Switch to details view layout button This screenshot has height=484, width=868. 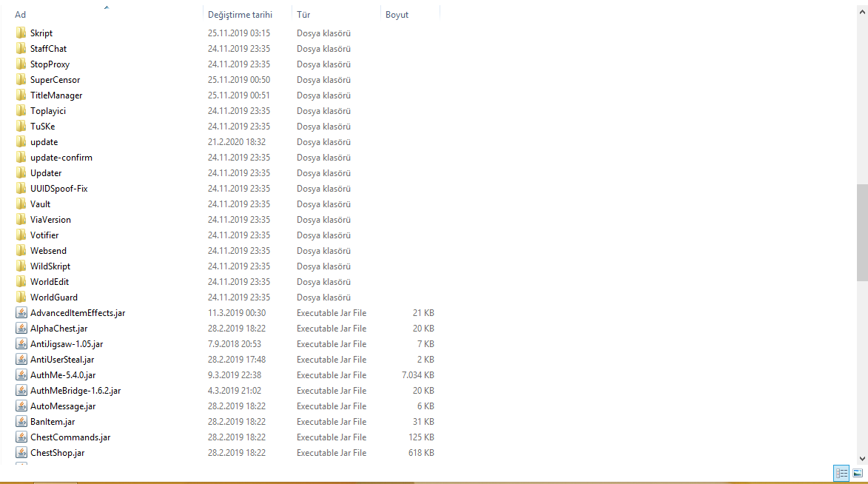841,473
